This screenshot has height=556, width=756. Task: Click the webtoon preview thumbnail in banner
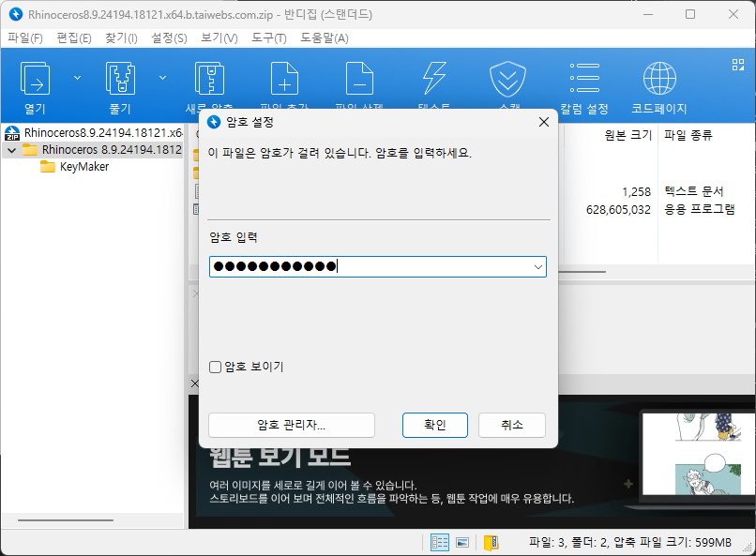pos(698,454)
